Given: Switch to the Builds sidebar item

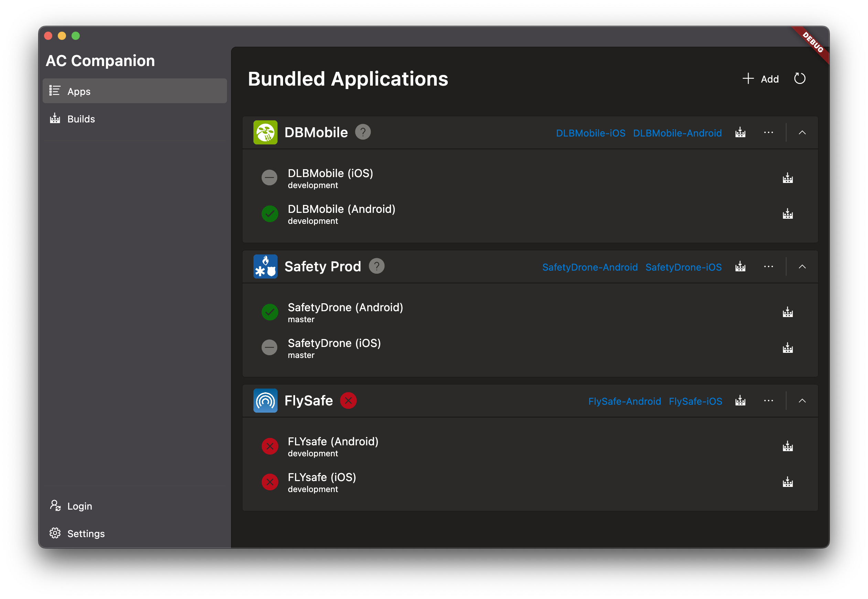Looking at the screenshot, I should coord(81,119).
